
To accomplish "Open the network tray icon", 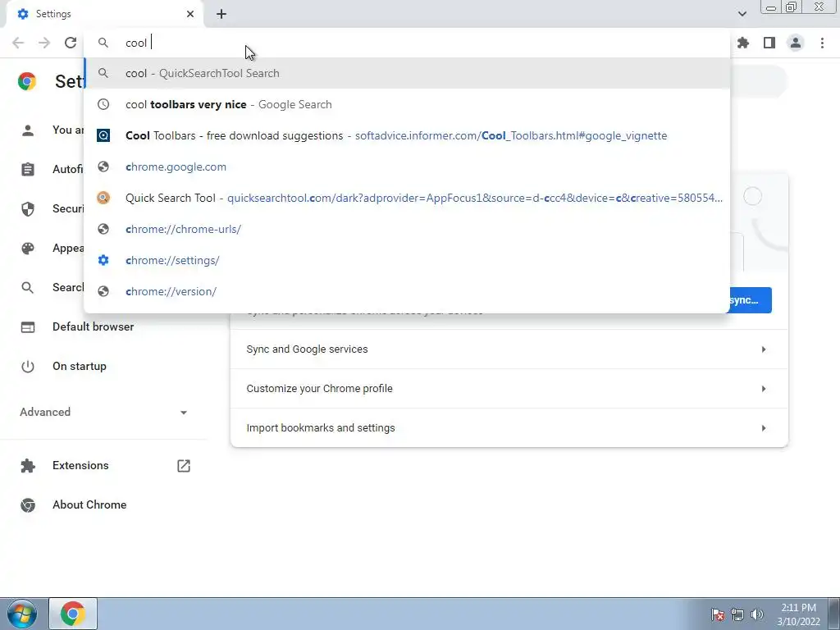I will pyautogui.click(x=737, y=614).
